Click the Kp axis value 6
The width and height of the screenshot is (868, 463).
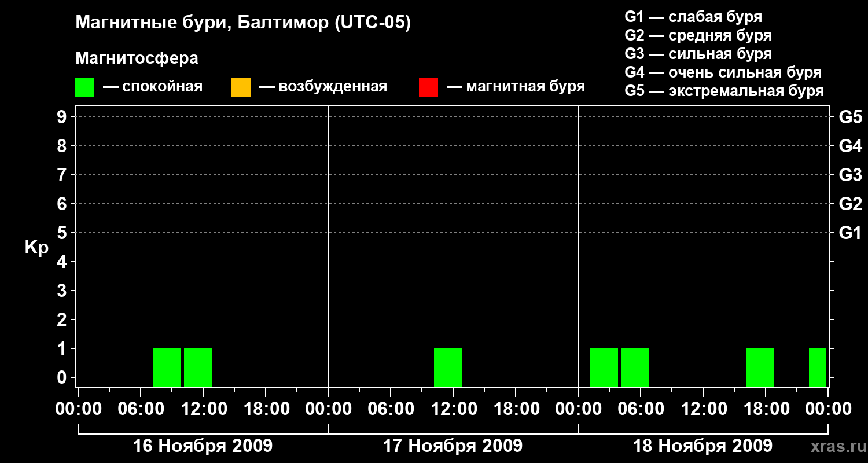click(x=63, y=204)
